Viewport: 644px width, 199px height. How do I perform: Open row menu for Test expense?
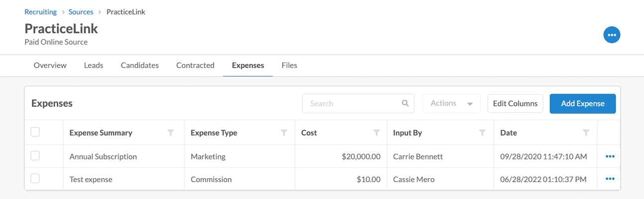tap(610, 179)
